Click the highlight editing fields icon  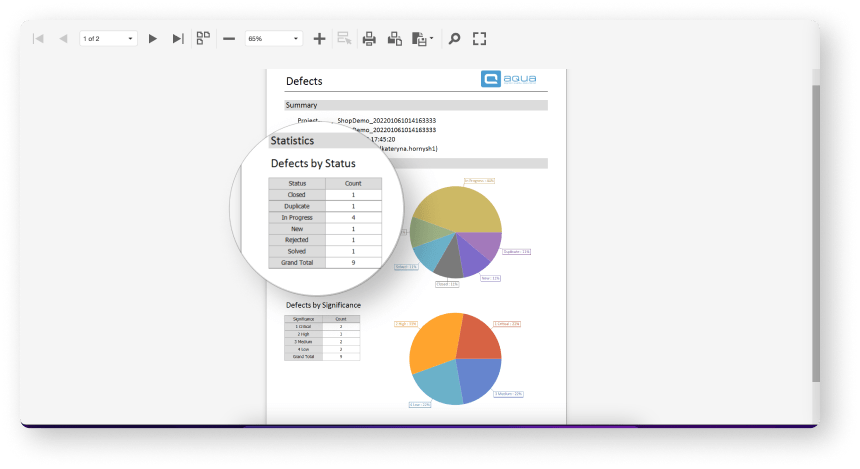pyautogui.click(x=344, y=39)
